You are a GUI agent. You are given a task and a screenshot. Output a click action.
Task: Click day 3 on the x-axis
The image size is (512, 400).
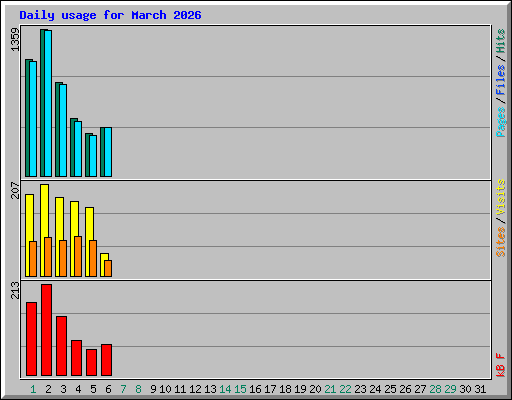(63, 389)
